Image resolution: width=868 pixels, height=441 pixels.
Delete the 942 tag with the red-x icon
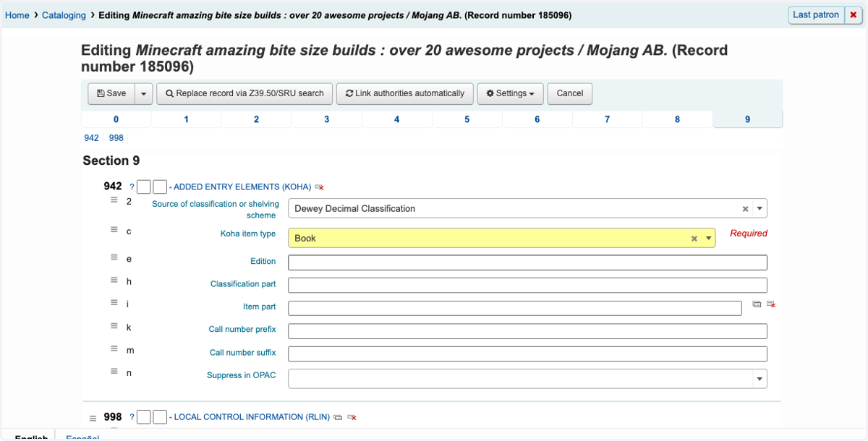pos(320,187)
